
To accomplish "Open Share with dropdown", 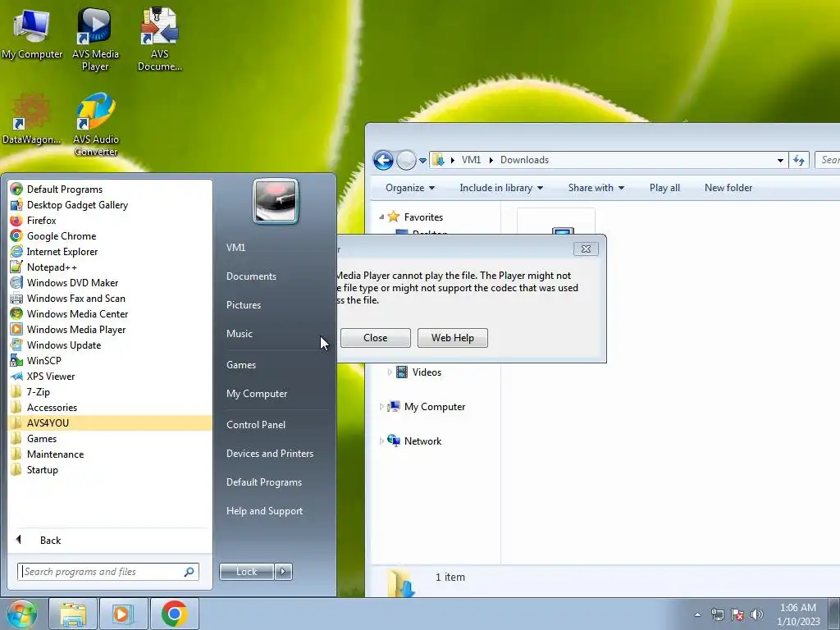I will (x=596, y=188).
